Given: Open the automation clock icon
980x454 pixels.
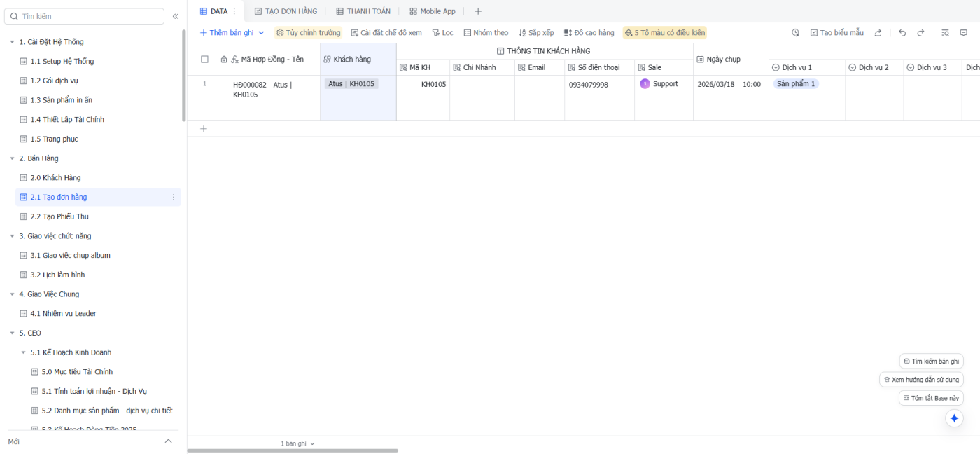Looking at the screenshot, I should pyautogui.click(x=795, y=33).
